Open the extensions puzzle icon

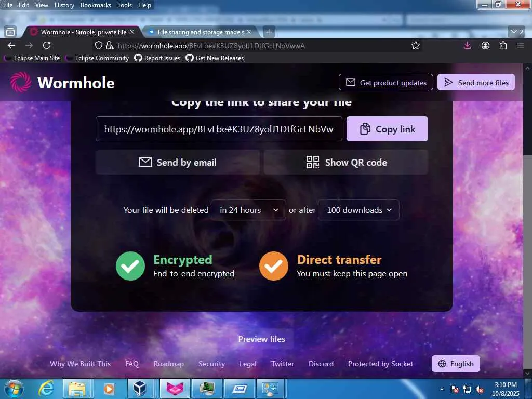[x=503, y=46]
